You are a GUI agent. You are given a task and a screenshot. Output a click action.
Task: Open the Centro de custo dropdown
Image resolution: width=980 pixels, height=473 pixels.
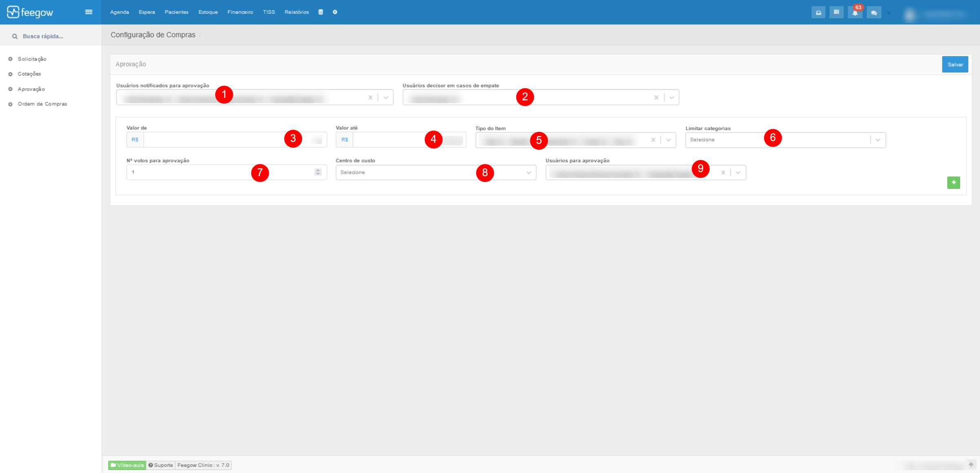(x=528, y=173)
